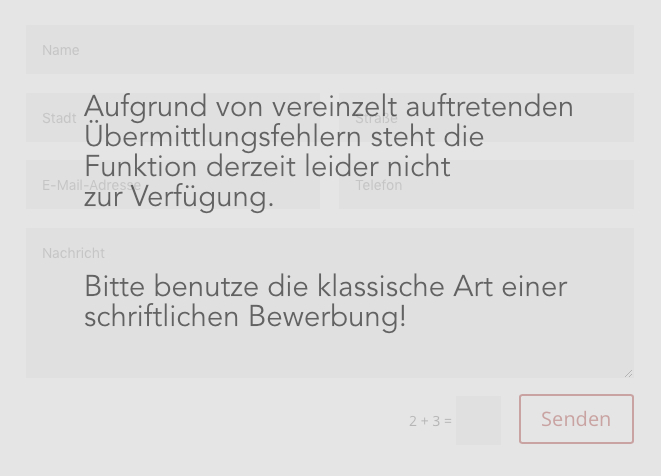Click the 'Name' placeholder label

tap(61, 50)
